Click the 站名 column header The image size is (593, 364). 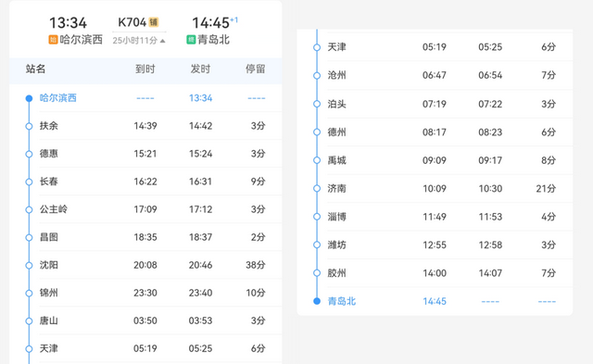tap(35, 69)
